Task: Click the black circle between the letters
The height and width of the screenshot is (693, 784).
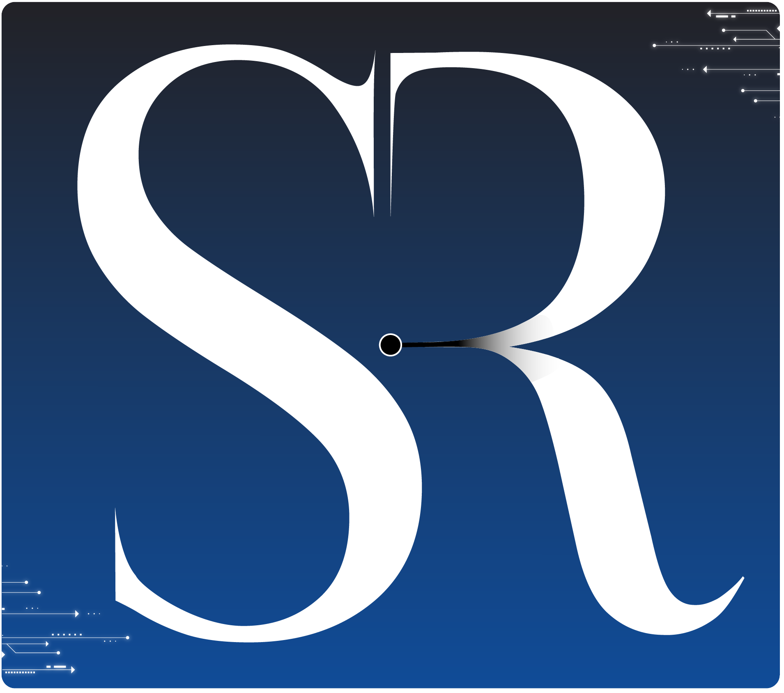Action: [x=390, y=344]
